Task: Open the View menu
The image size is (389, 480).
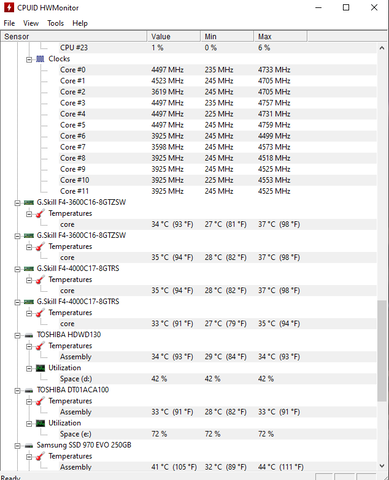Action: click(x=31, y=23)
